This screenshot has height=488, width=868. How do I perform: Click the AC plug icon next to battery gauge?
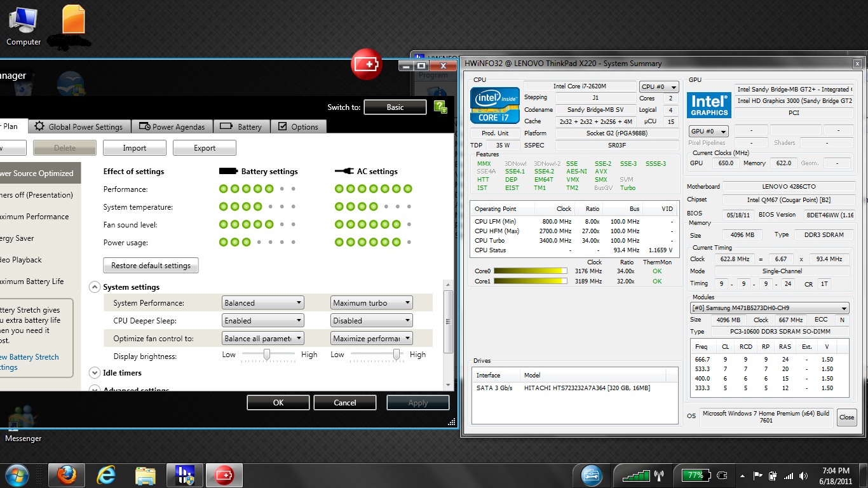(722, 475)
